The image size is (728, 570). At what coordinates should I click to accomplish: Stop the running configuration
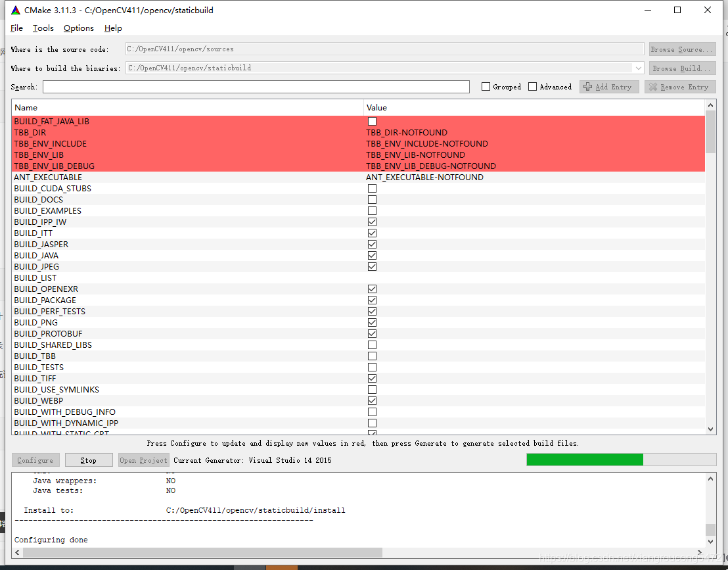(x=89, y=460)
